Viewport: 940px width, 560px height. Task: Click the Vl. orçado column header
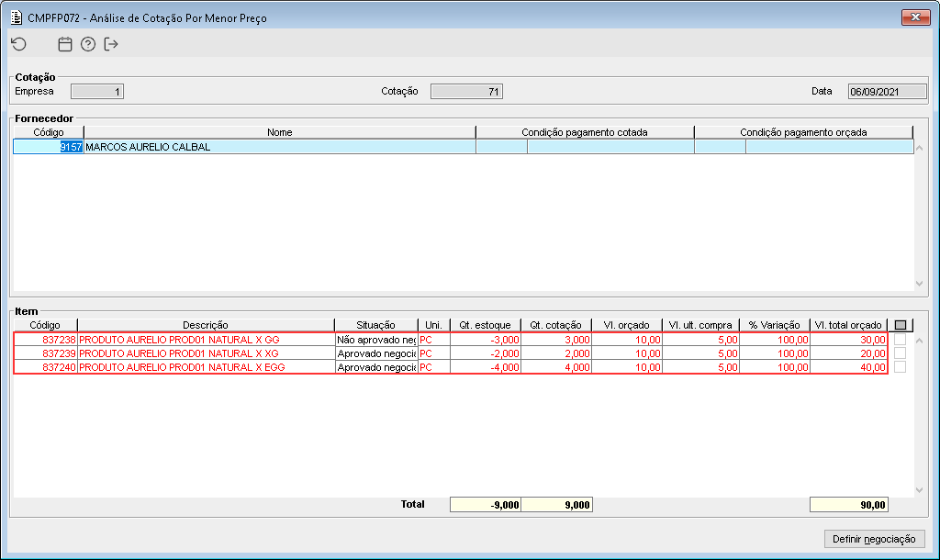626,325
